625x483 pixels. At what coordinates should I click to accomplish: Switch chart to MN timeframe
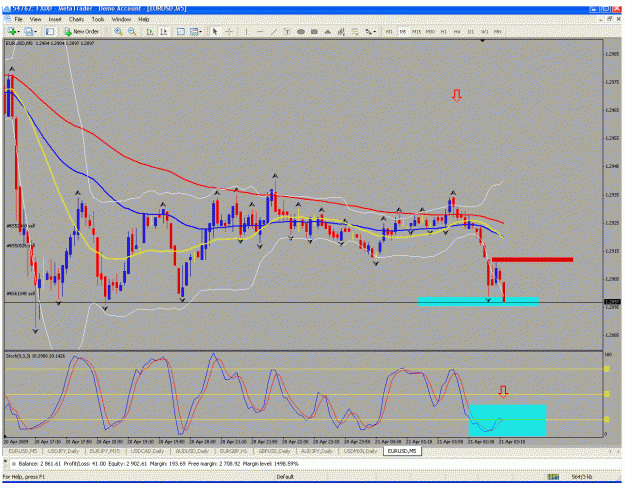(x=497, y=31)
